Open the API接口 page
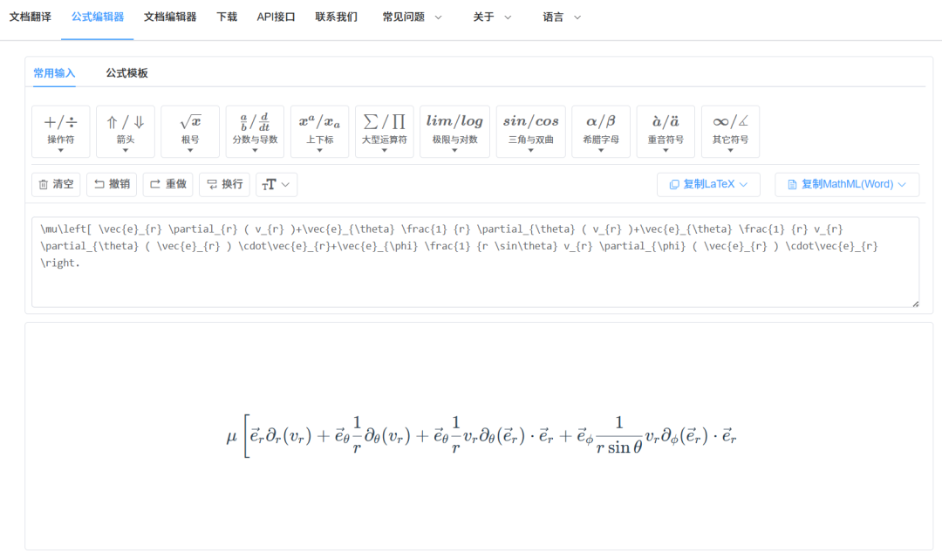This screenshot has height=560, width=942. [x=276, y=17]
